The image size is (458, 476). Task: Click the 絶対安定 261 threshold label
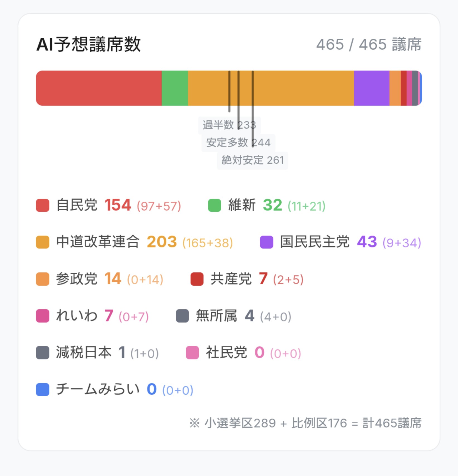coord(252,160)
